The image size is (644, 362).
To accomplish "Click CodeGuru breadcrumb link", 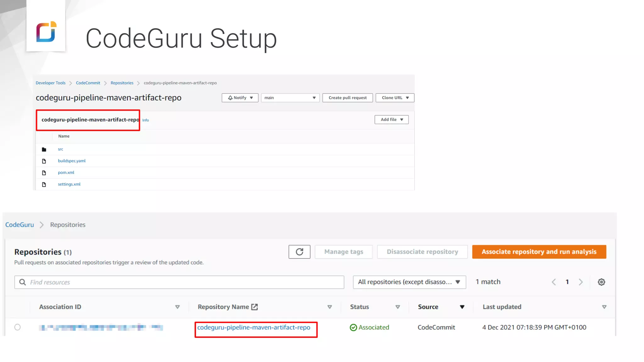I will pos(19,225).
